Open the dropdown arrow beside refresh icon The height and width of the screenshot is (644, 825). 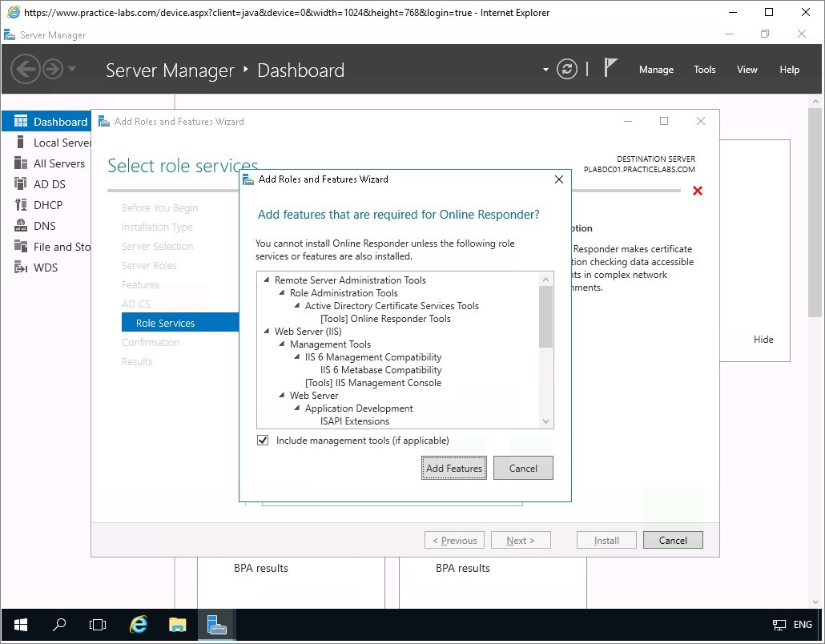(545, 70)
